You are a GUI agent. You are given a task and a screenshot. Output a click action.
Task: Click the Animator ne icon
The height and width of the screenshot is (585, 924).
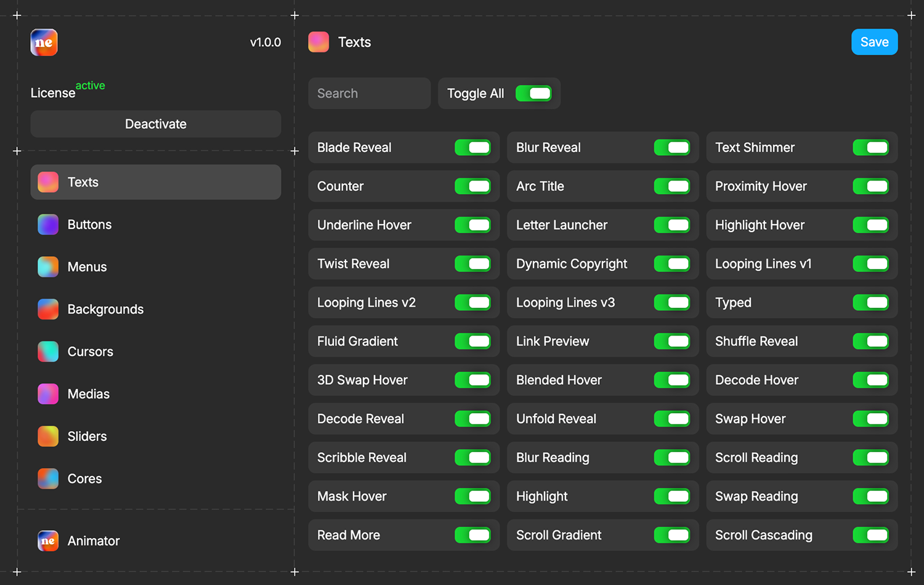[x=48, y=541]
